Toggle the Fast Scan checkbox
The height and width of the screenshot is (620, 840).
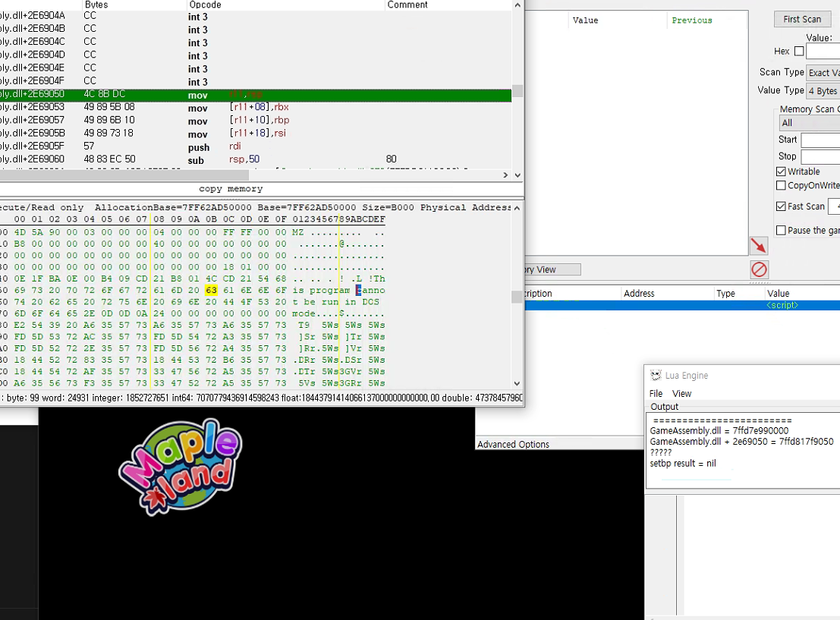[x=781, y=206]
